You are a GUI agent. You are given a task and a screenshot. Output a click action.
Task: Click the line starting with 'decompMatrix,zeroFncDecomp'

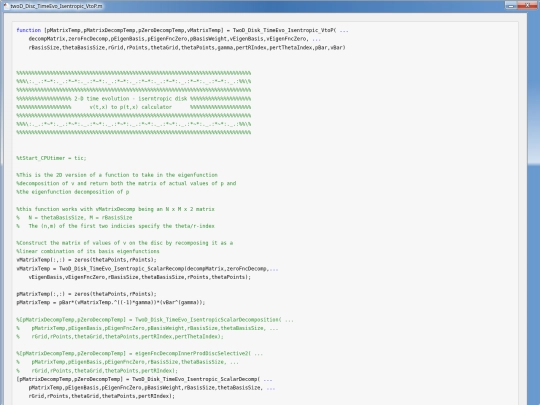[175, 39]
